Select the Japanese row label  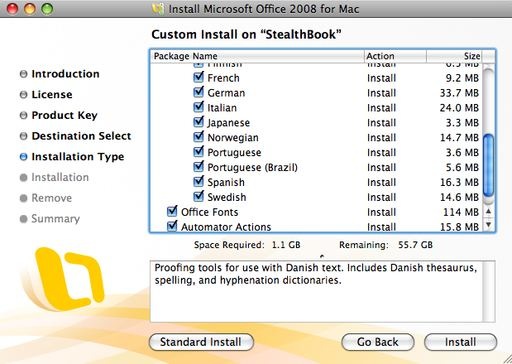(228, 123)
